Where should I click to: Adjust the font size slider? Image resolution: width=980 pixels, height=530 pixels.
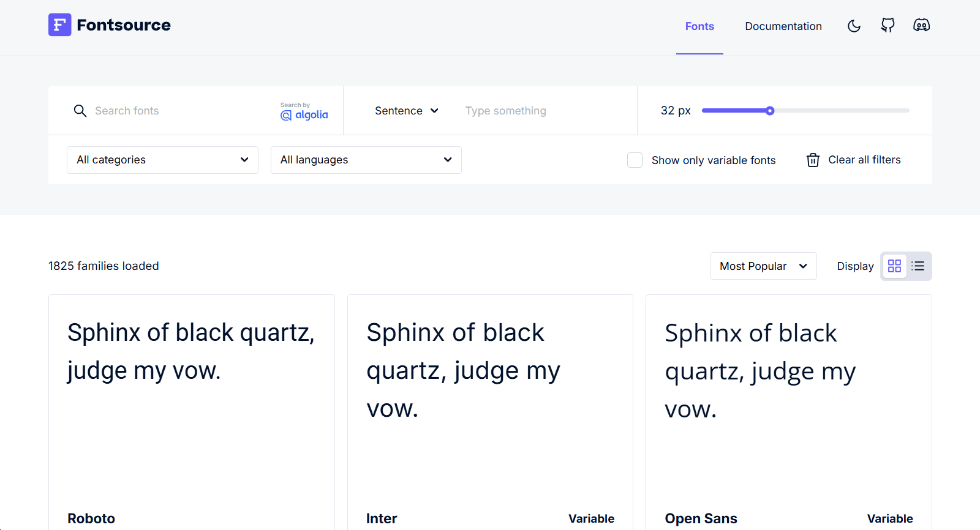click(x=770, y=111)
